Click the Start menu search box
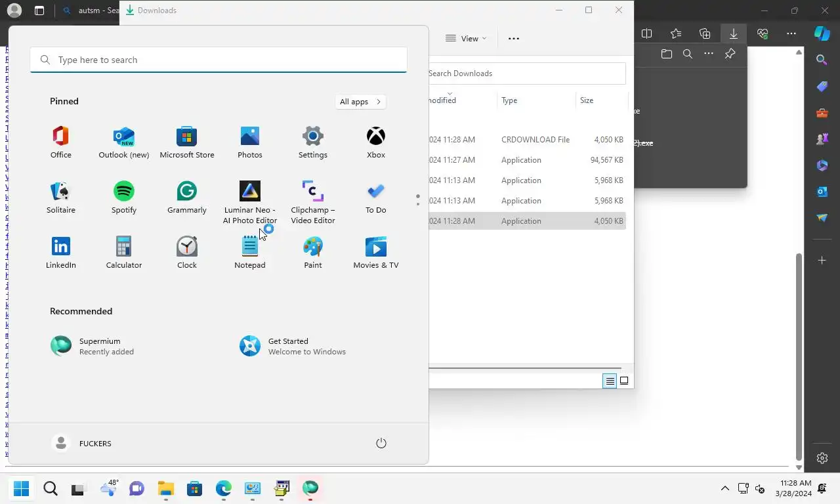The image size is (840, 504). 219,60
